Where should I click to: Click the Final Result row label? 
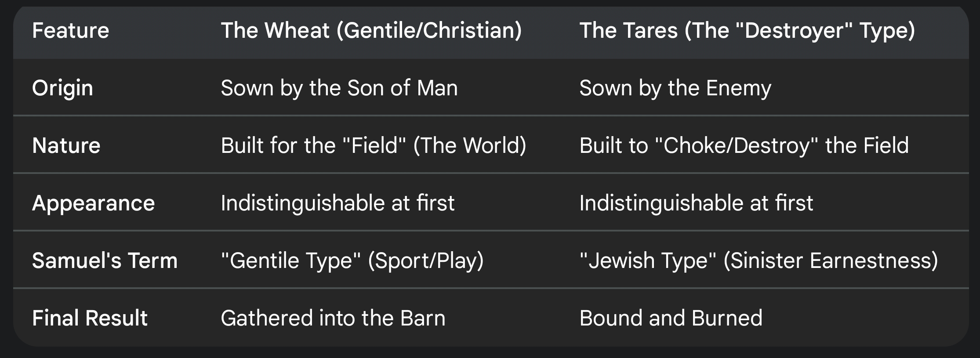90,318
